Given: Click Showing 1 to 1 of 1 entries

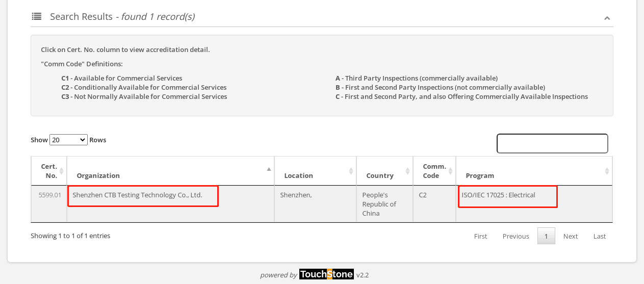Looking at the screenshot, I should tap(70, 236).
